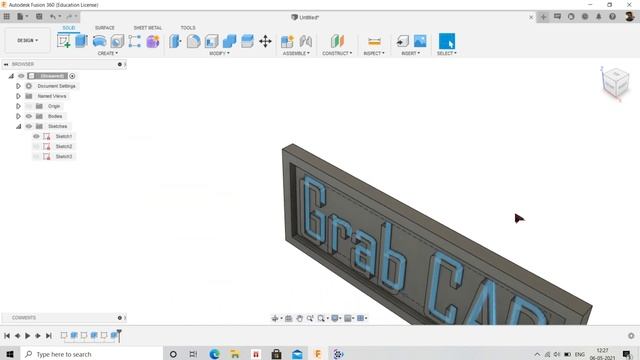Expand the Origin node

coord(18,106)
